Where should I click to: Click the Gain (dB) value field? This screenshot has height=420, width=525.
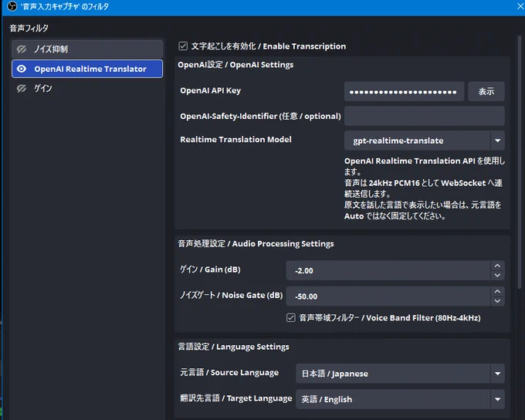pyautogui.click(x=388, y=271)
